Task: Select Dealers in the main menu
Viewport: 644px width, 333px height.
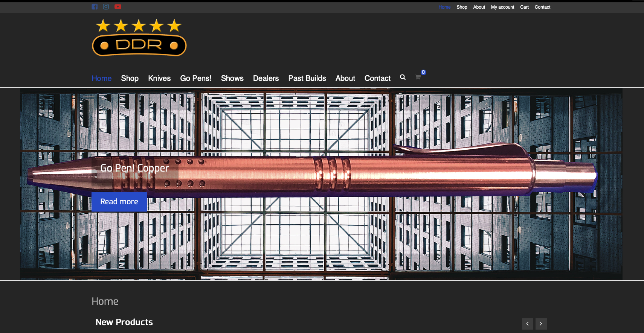Action: click(x=266, y=78)
